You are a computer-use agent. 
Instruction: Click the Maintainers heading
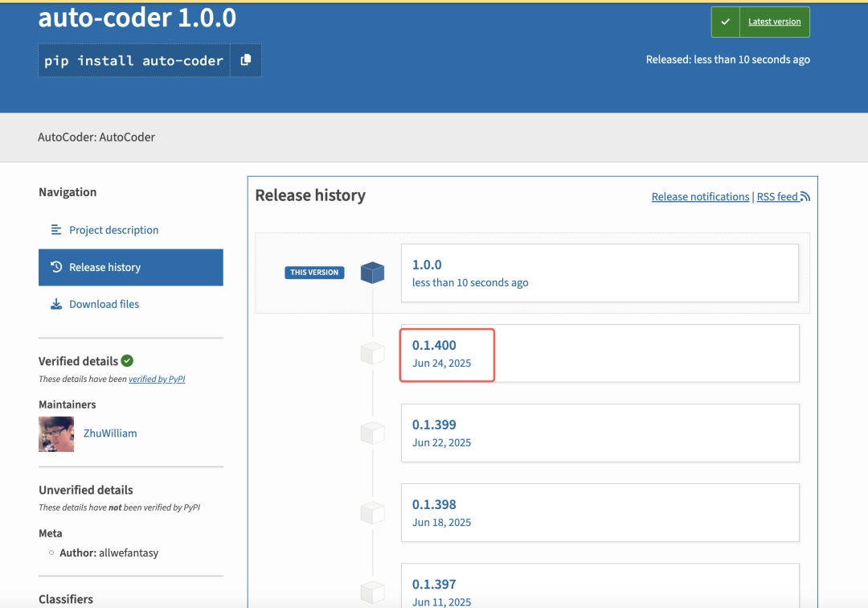coord(67,405)
